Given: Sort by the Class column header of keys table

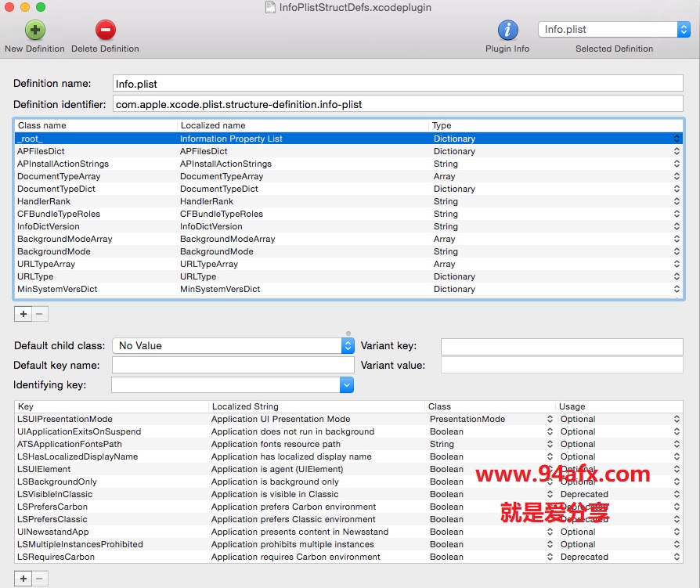Looking at the screenshot, I should (490, 406).
